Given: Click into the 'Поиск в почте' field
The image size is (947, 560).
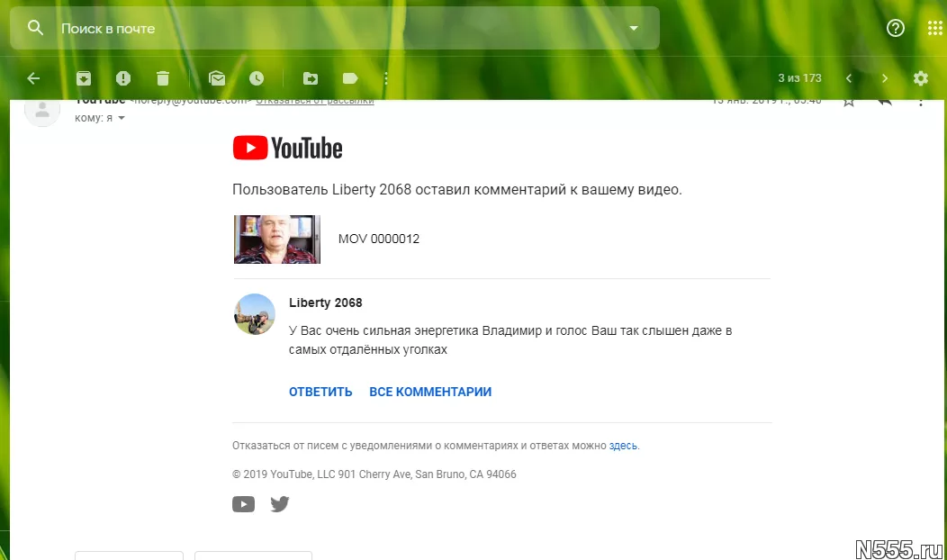Looking at the screenshot, I should (x=338, y=28).
